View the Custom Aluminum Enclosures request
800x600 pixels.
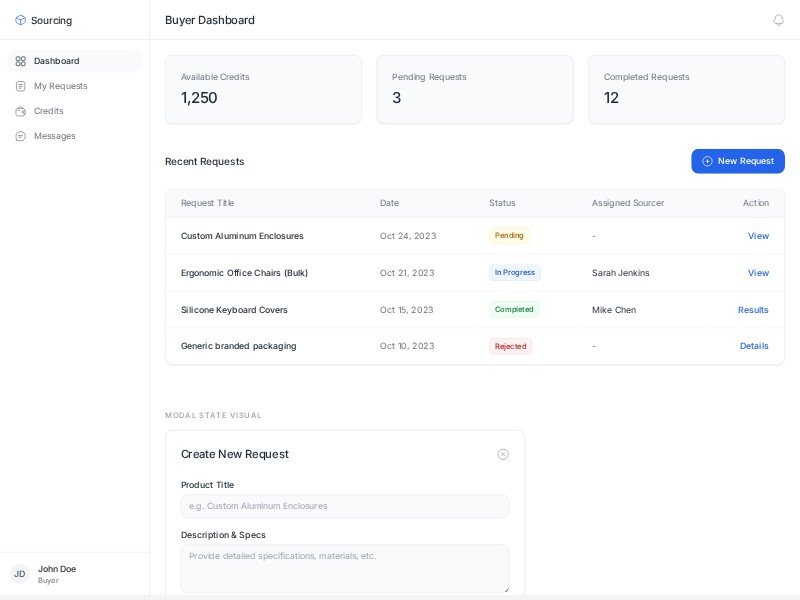click(758, 236)
